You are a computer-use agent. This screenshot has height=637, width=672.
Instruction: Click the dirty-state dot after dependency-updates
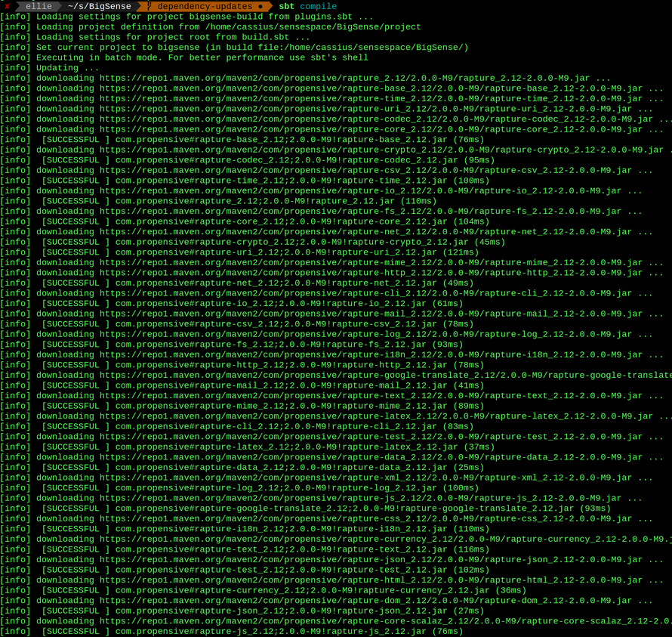[260, 6]
